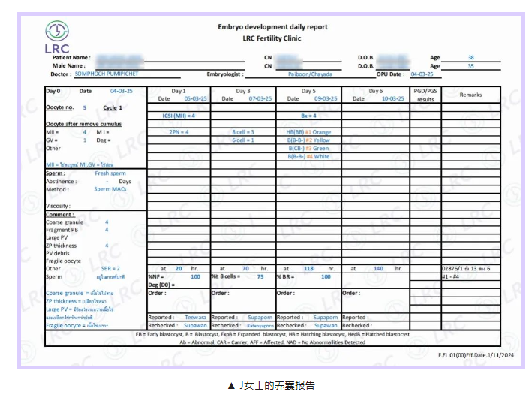Click the 'Sperm MACs' method value
This screenshot has width=532, height=398.
click(x=110, y=189)
